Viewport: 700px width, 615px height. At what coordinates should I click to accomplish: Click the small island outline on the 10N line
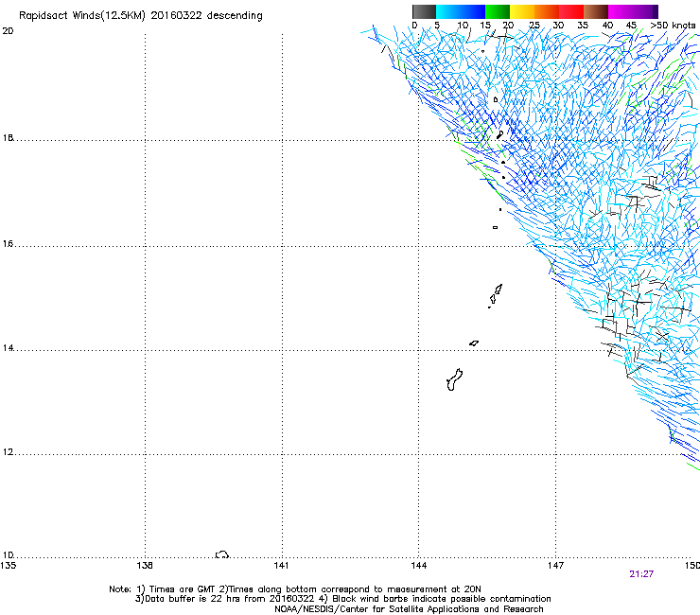click(222, 554)
